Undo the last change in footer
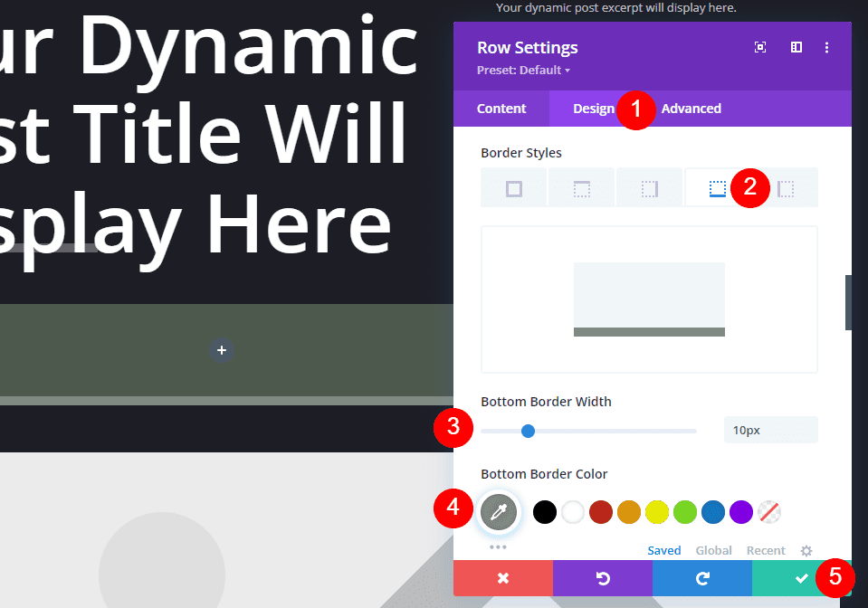868x608 pixels. [602, 578]
